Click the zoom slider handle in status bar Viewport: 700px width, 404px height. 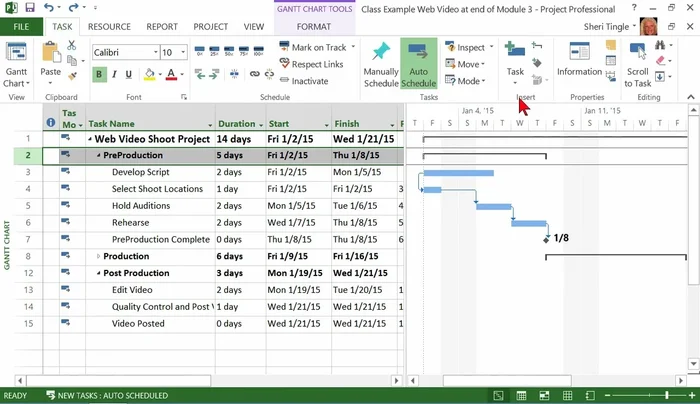click(667, 396)
